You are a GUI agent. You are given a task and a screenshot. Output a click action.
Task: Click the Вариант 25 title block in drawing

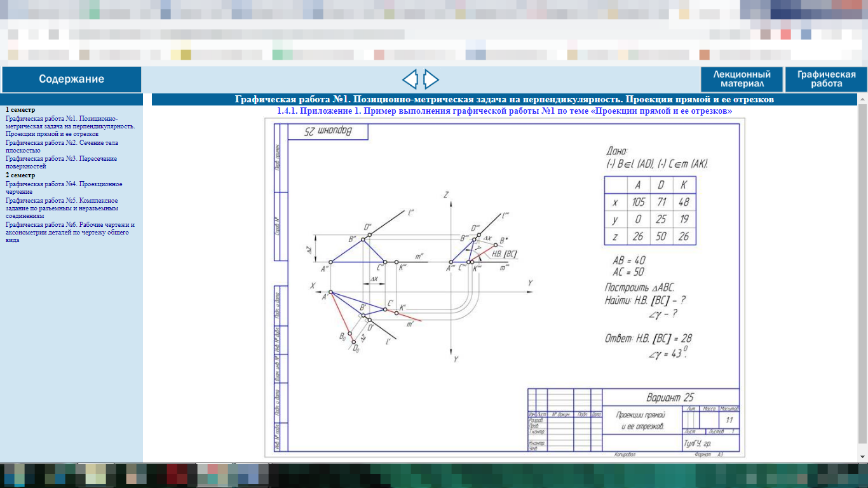tap(670, 398)
